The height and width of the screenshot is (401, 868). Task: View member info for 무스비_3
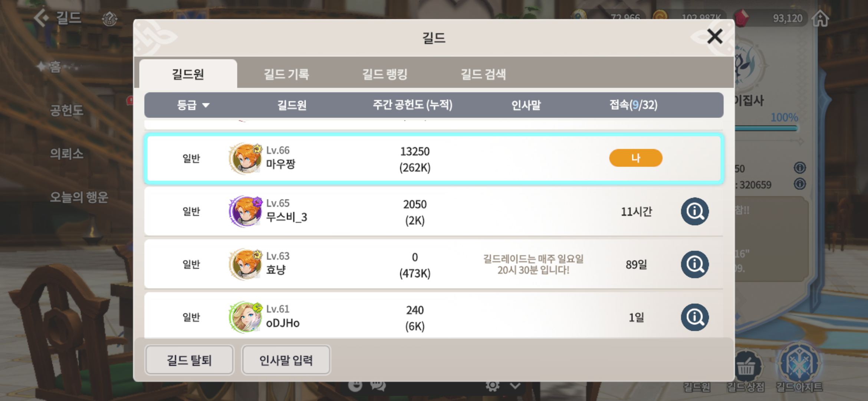coord(695,211)
